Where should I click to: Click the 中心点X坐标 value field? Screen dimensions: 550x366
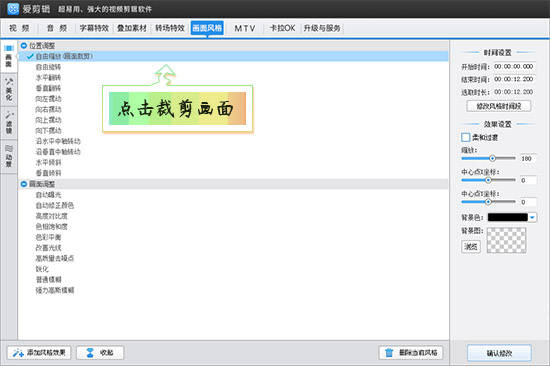(x=527, y=180)
